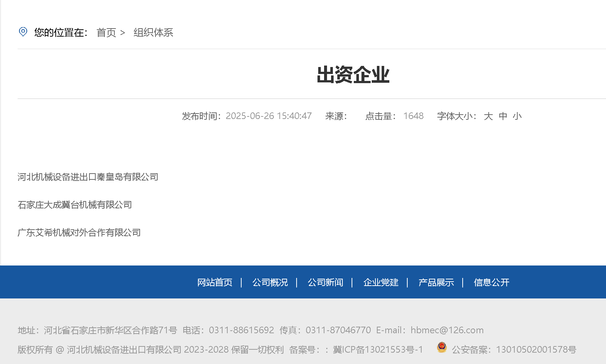Click phone number 0311-88615692

(x=242, y=330)
